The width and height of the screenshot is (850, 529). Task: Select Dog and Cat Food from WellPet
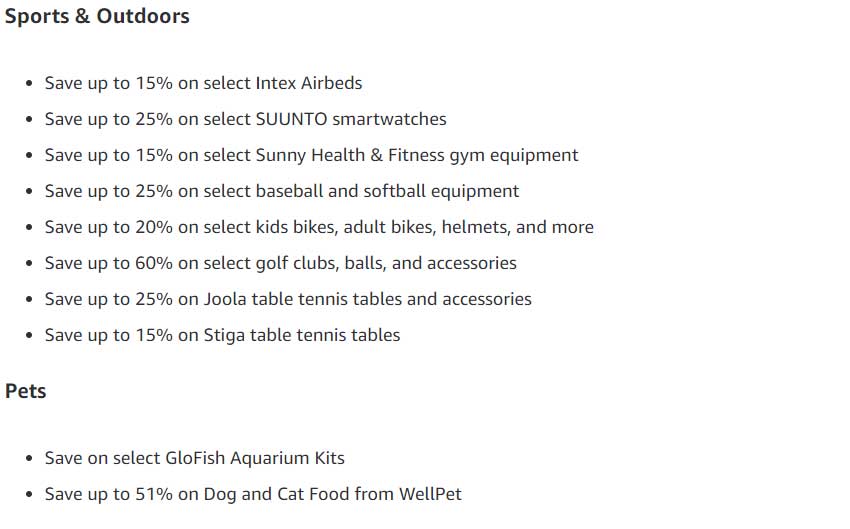click(253, 494)
